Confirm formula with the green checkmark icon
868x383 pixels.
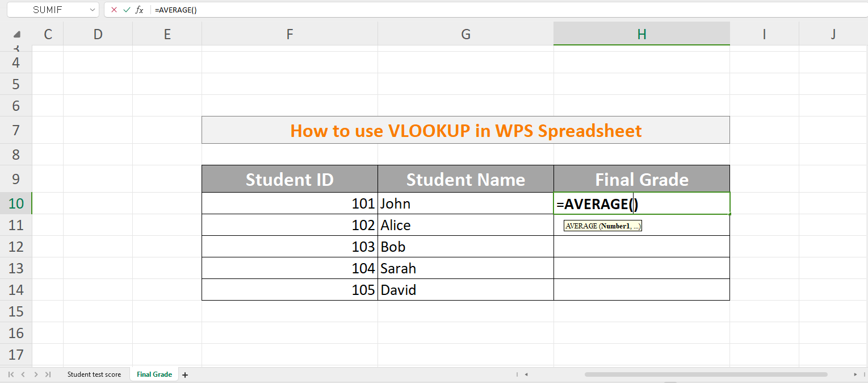click(x=126, y=10)
